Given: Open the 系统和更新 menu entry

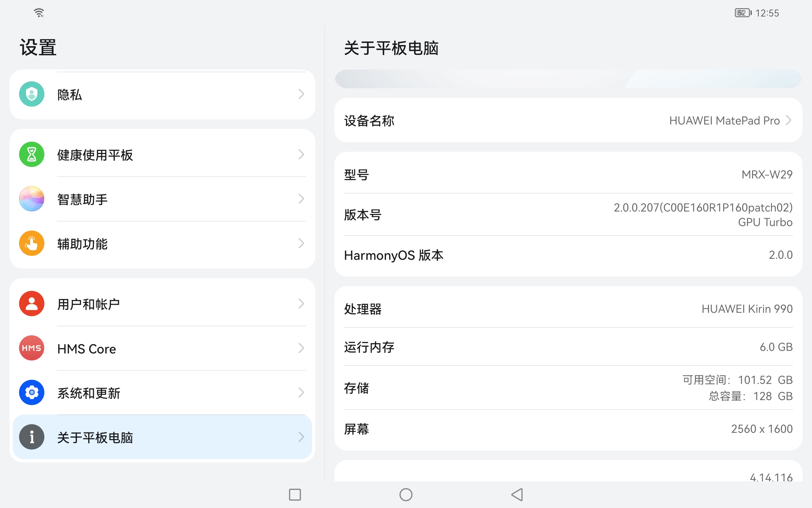Looking at the screenshot, I should pyautogui.click(x=162, y=392).
